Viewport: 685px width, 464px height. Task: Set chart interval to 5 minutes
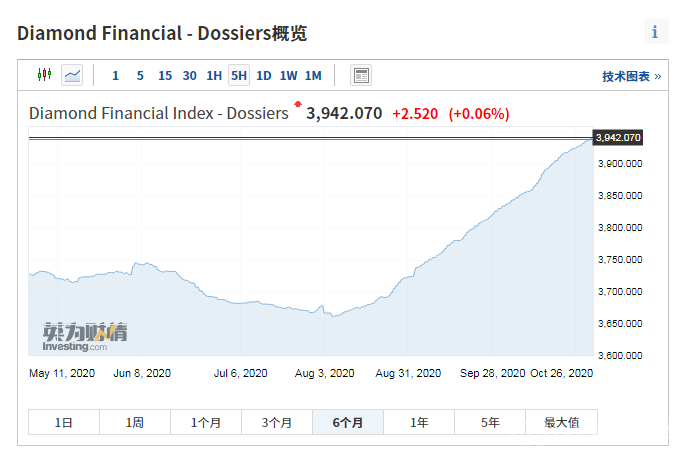(x=140, y=76)
